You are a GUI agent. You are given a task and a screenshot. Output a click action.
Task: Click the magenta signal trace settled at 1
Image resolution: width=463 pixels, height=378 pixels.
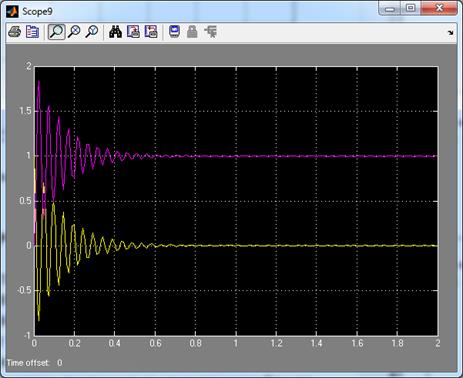click(x=300, y=156)
